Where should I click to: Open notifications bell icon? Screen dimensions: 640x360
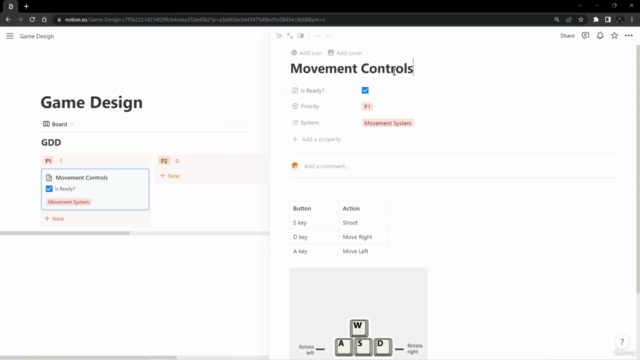pos(600,36)
